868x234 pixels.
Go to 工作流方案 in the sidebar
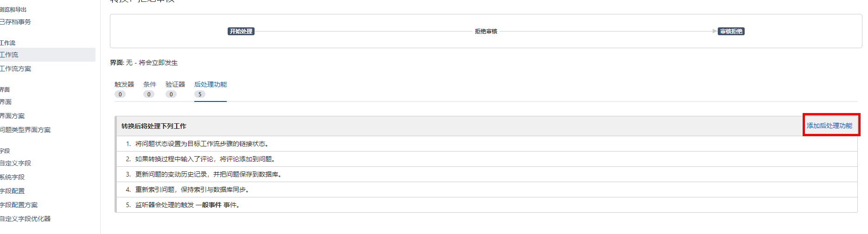16,69
